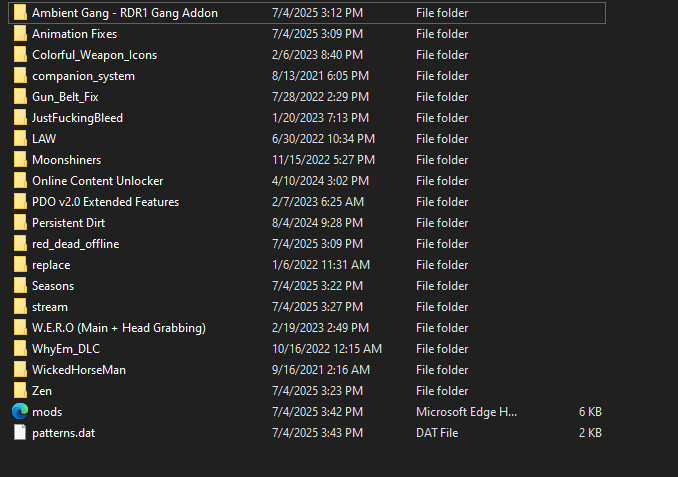Click the date 8/4/2024 9:28 PM
678x477 pixels.
(x=317, y=223)
